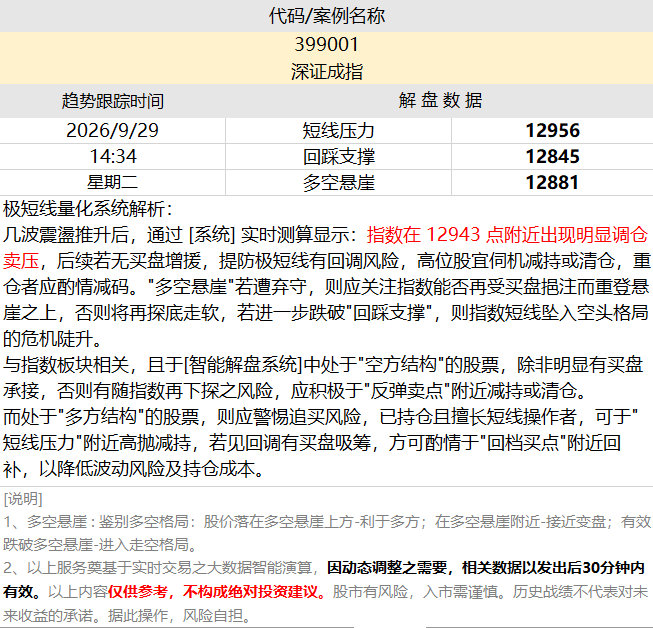Click the 星期二 weekday cell
This screenshot has height=628, width=653.
click(112, 182)
